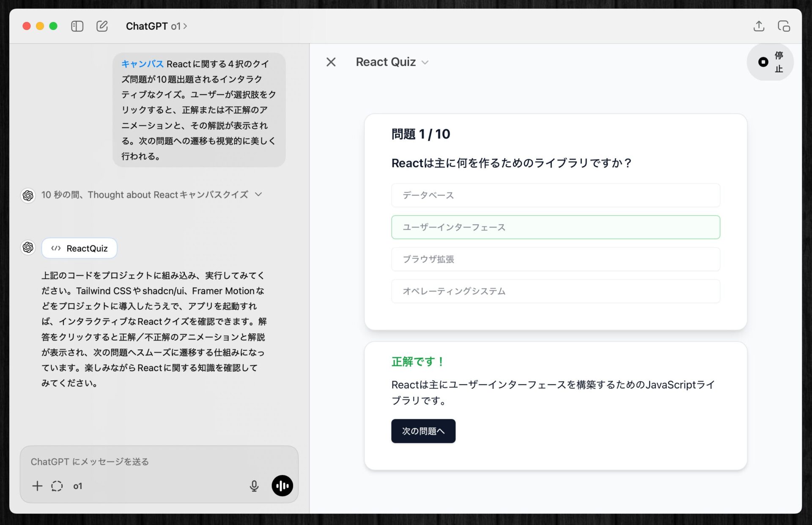Start voice mode with waveform icon
The width and height of the screenshot is (812, 525).
pyautogui.click(x=282, y=486)
